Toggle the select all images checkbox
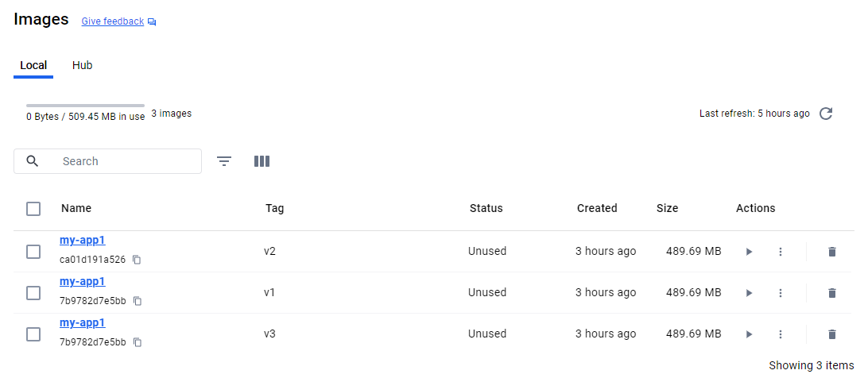This screenshot has height=378, width=868. click(x=33, y=209)
